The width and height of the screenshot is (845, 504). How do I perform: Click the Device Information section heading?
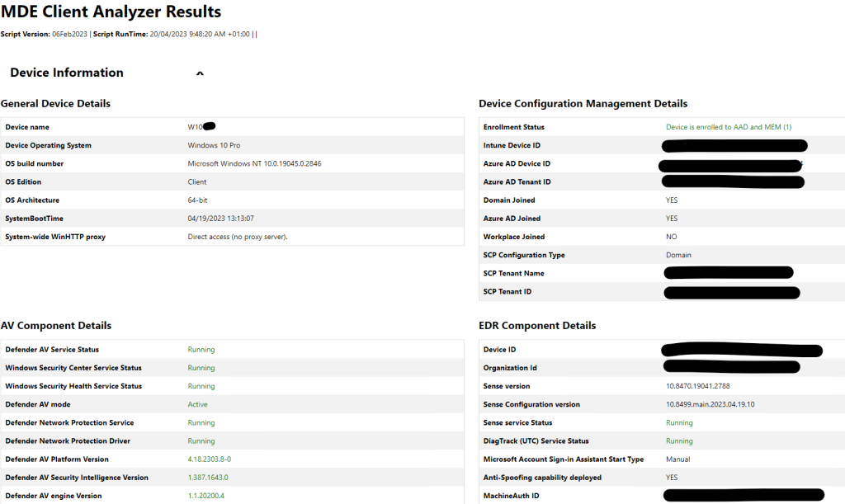tap(67, 73)
